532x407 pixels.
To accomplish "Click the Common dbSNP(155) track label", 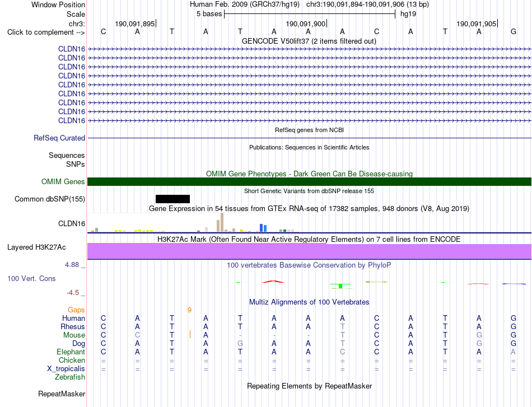I will click(x=50, y=199).
